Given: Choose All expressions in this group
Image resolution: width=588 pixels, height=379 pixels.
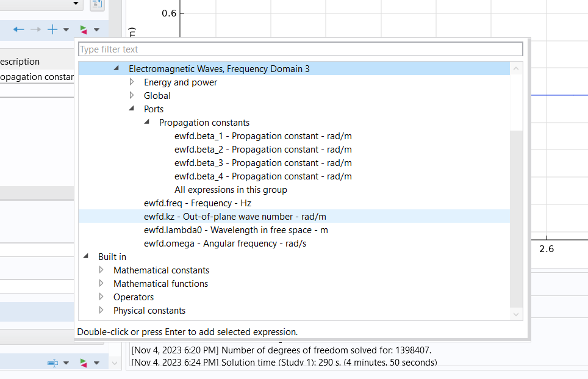Looking at the screenshot, I should (231, 190).
